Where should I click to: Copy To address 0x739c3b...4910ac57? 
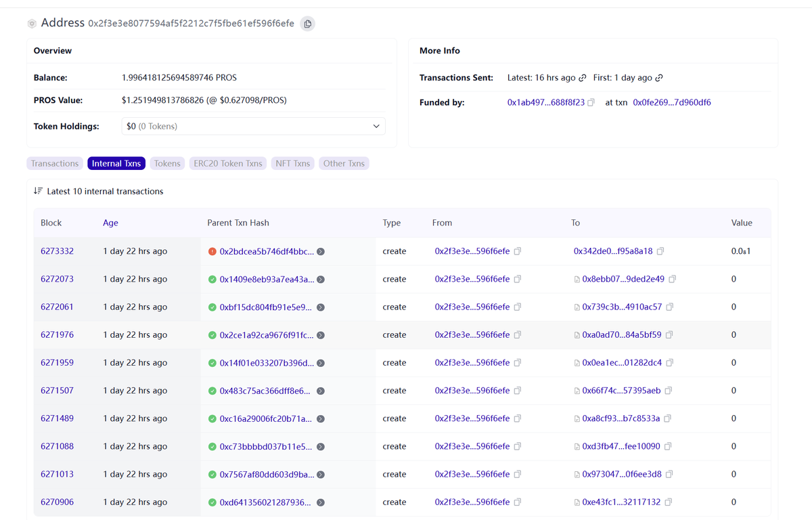(670, 307)
